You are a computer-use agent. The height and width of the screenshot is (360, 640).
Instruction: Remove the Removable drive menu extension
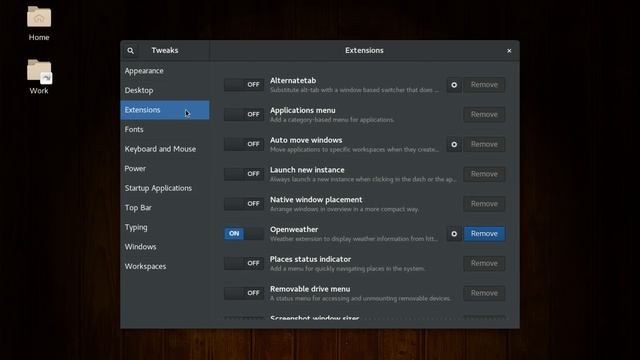point(484,293)
